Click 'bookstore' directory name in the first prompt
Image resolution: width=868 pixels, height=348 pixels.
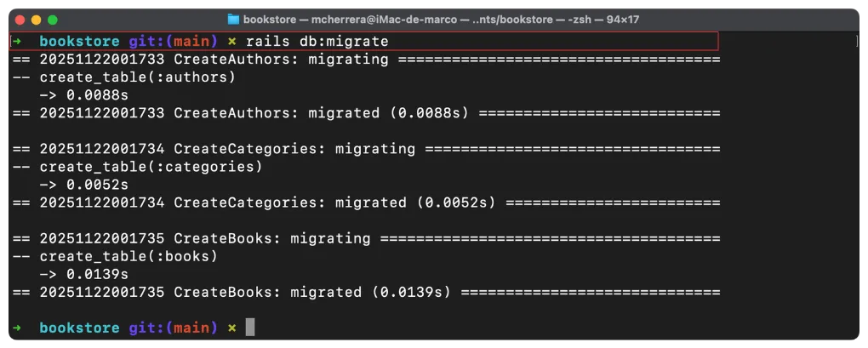(79, 41)
